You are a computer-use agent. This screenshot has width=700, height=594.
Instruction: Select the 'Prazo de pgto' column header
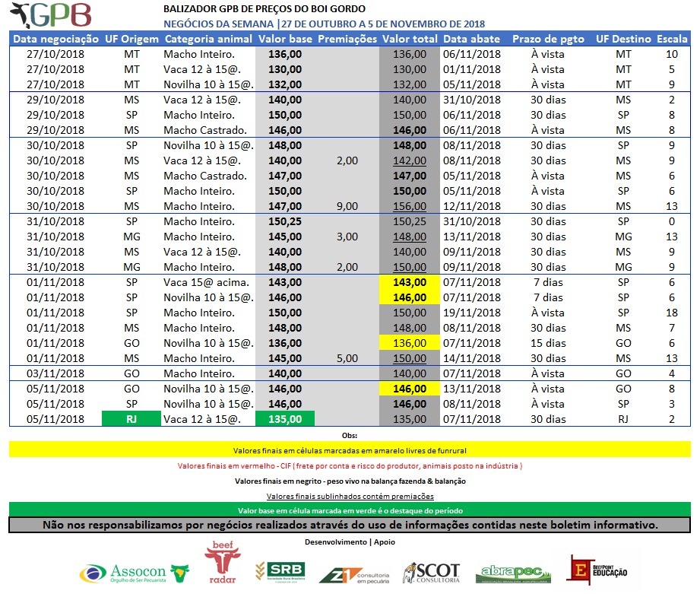click(547, 39)
